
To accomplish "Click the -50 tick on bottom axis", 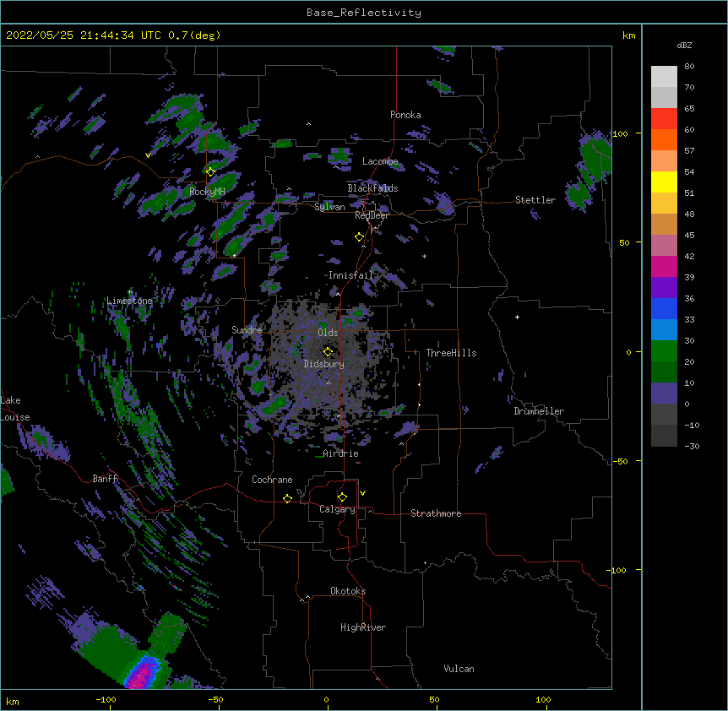I will click(215, 699).
